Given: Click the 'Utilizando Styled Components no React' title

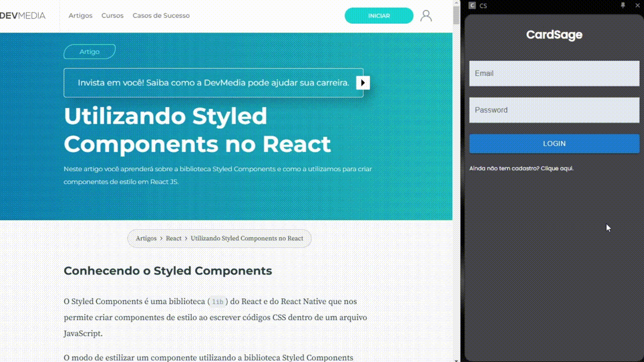Looking at the screenshot, I should click(197, 130).
